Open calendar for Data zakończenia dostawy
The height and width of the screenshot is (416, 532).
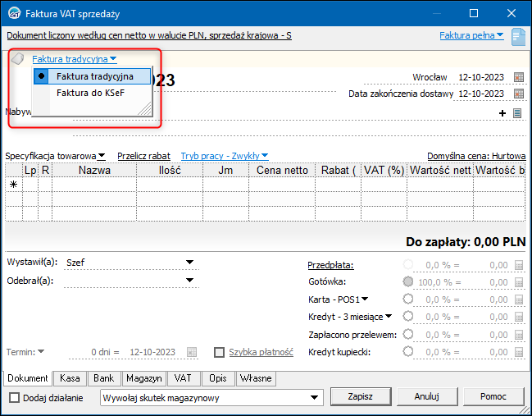[x=519, y=94]
